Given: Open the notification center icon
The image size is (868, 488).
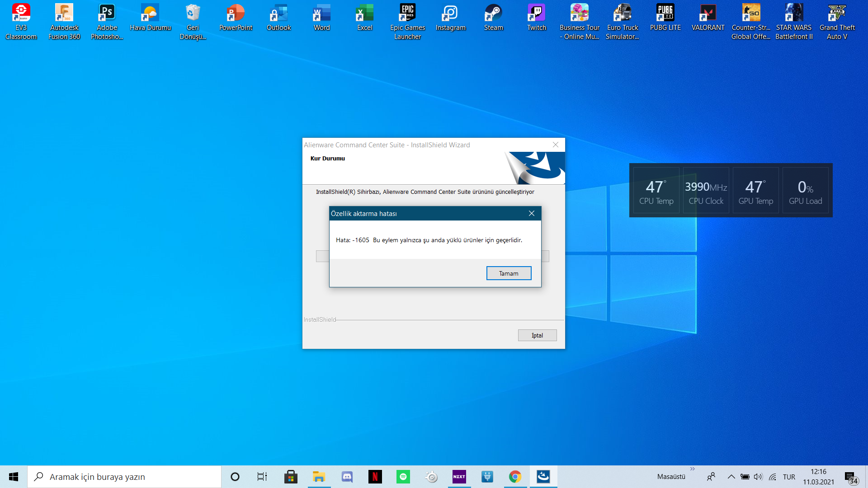Looking at the screenshot, I should [x=850, y=477].
